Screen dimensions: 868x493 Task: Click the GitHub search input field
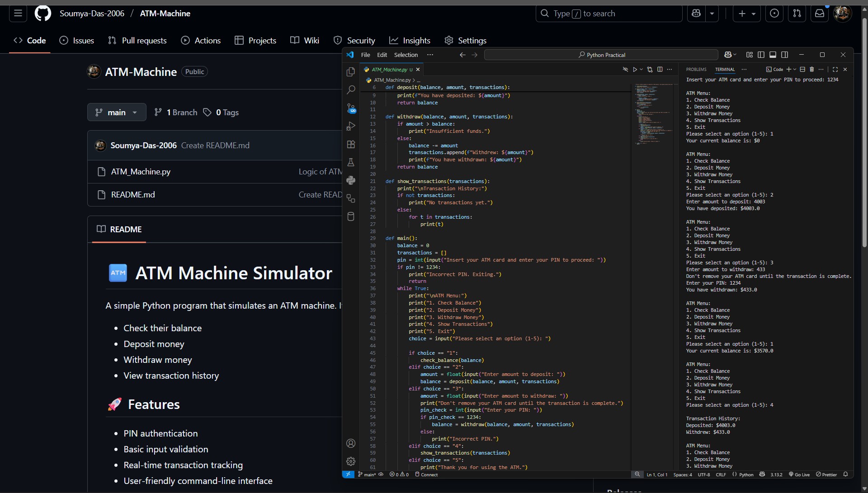pos(609,14)
